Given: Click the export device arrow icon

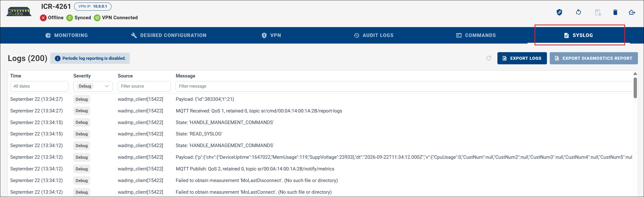Looking at the screenshot, I should pyautogui.click(x=632, y=12).
